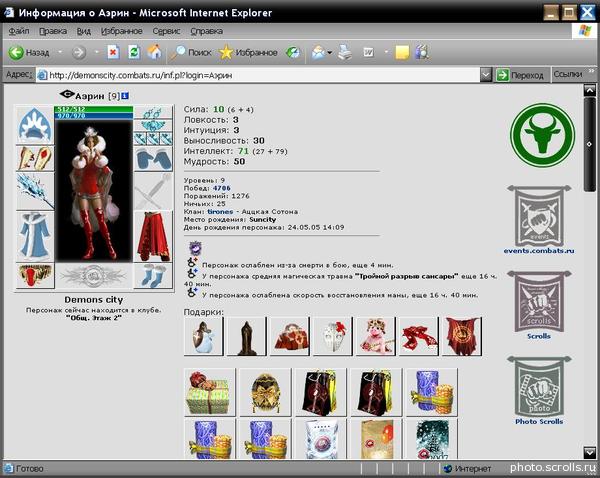Click the green bull zodiac emblem
This screenshot has width=600, height=478.
pyautogui.click(x=542, y=135)
